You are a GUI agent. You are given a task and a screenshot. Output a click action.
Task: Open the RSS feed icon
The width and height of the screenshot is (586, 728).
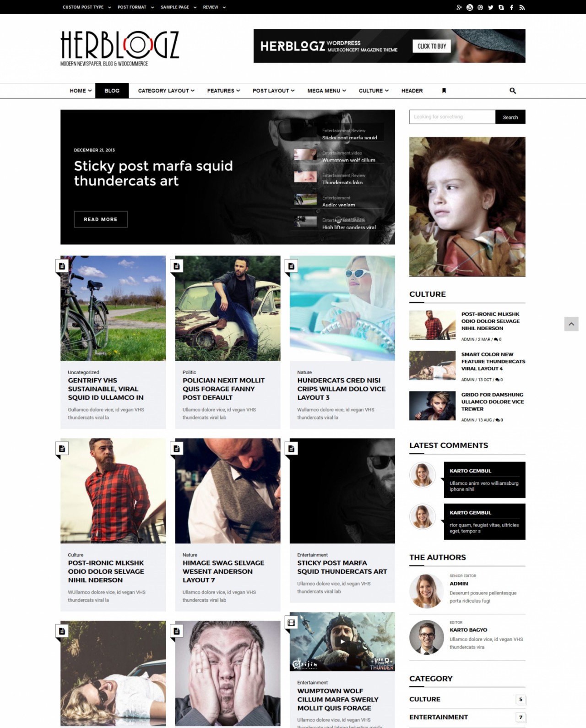point(522,7)
